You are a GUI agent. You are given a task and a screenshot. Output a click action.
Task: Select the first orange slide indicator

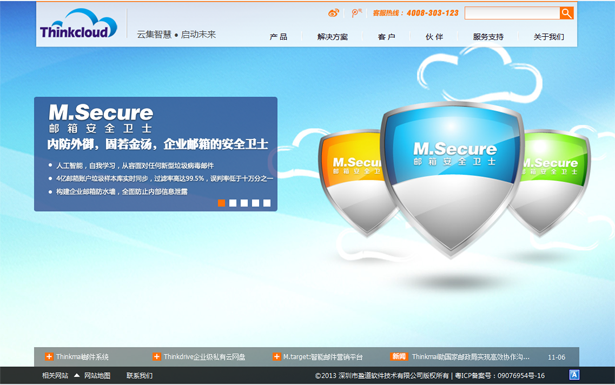(x=222, y=203)
